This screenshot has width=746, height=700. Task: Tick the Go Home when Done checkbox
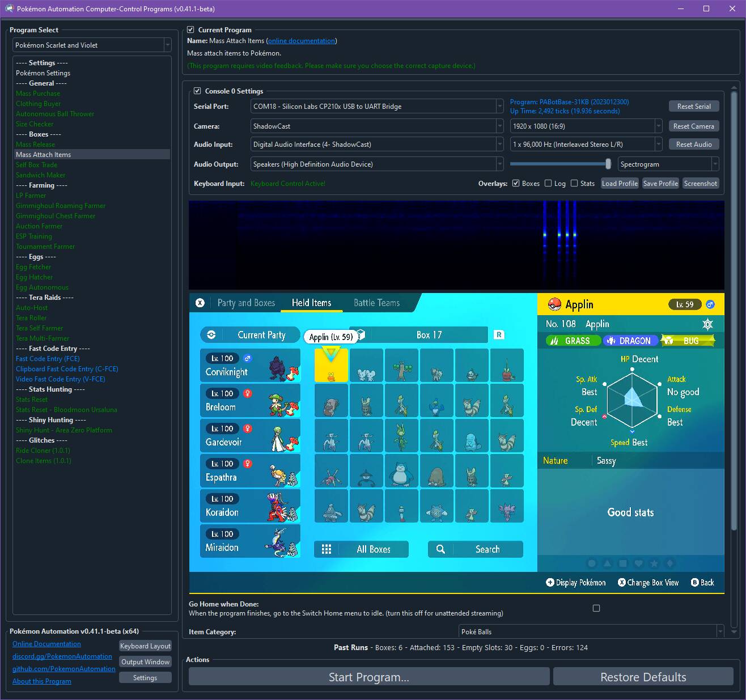pyautogui.click(x=596, y=608)
